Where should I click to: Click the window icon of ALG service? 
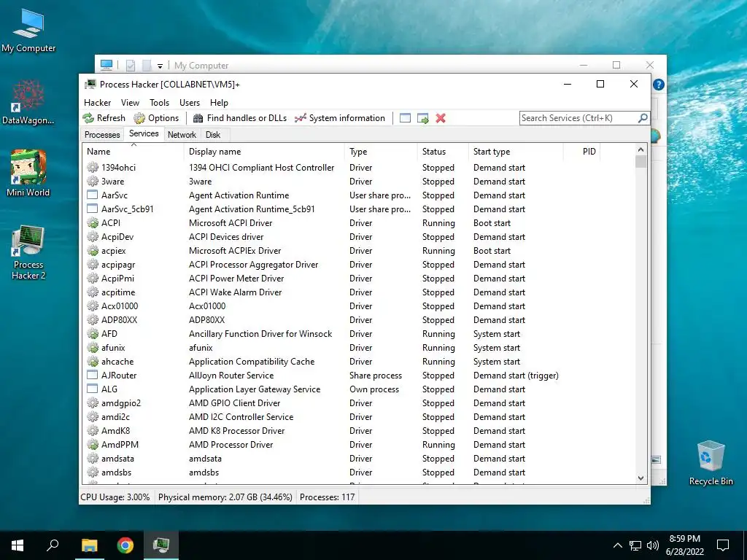coord(93,389)
